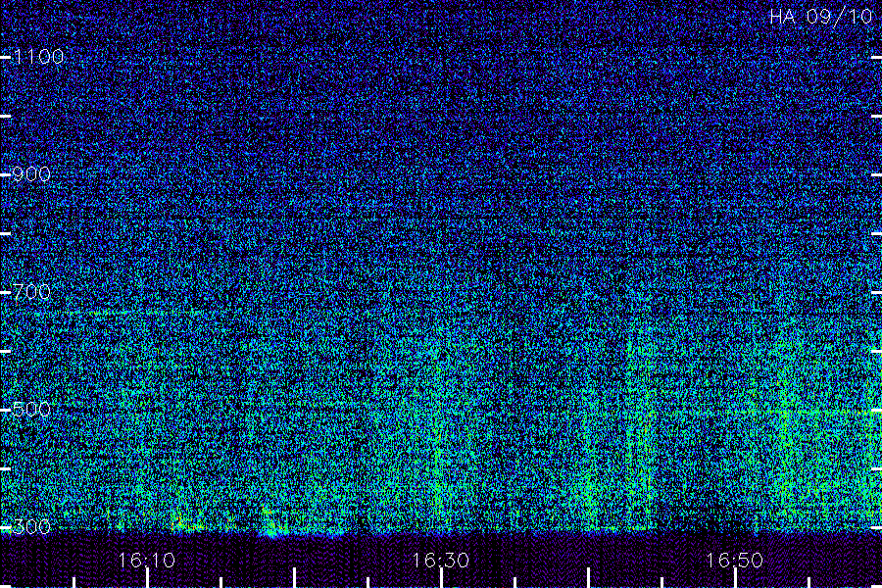Click the 16:50 time axis label
The width and height of the screenshot is (882, 588).
coord(735,561)
